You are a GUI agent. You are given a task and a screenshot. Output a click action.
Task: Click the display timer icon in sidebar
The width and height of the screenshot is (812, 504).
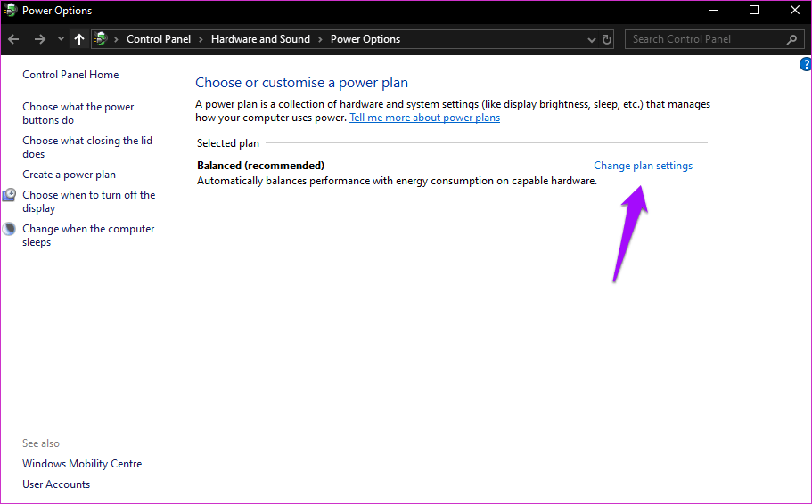tap(9, 194)
